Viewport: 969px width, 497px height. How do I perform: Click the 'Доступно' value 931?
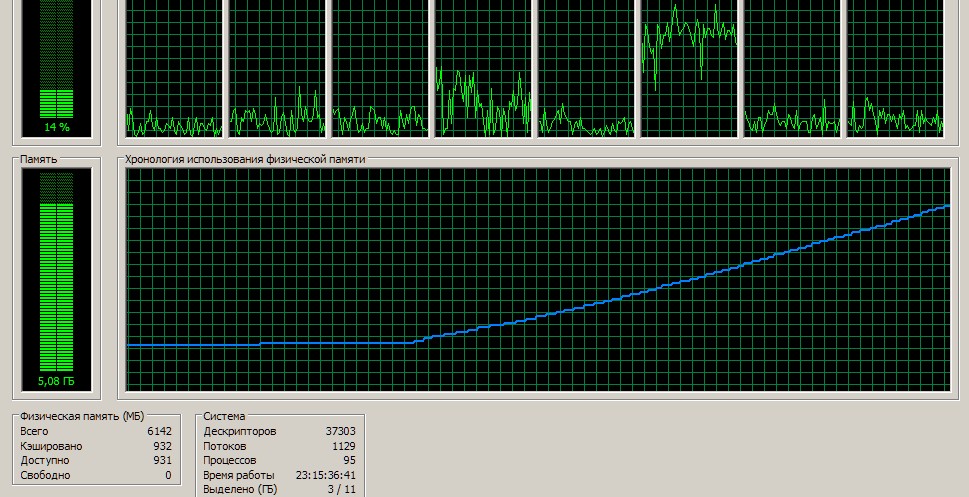coord(162,460)
